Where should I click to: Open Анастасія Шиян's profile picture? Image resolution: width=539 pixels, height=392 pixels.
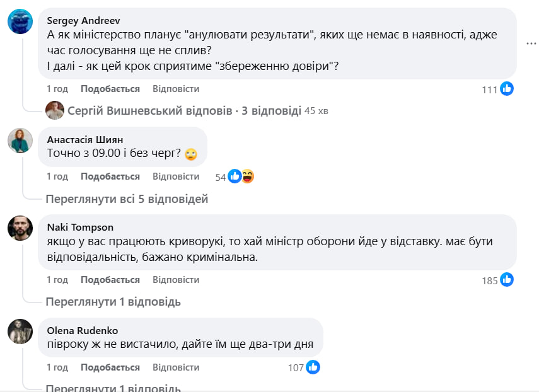(x=20, y=141)
